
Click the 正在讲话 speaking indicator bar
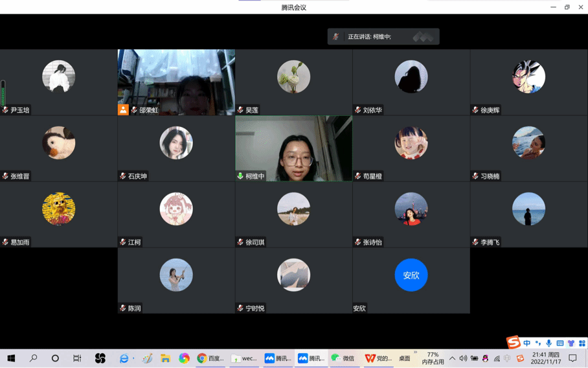click(383, 37)
